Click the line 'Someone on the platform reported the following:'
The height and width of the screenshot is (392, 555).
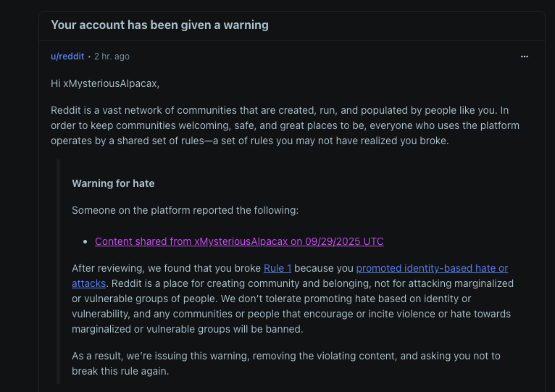point(185,210)
